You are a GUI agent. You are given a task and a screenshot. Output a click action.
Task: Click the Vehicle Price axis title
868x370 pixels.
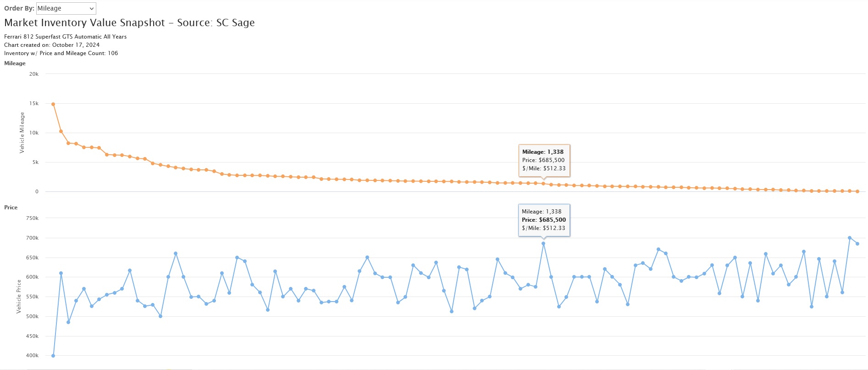(19, 296)
